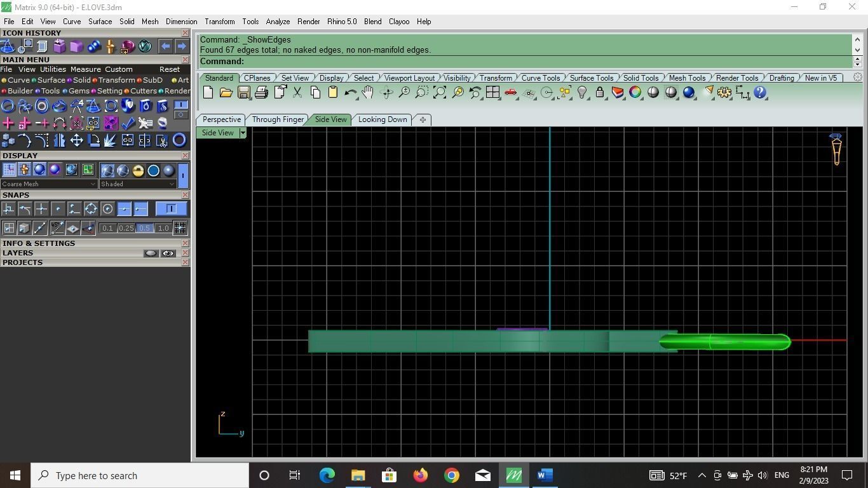Open Microsoft Word from the taskbar
Viewport: 868px width, 488px height.
pyautogui.click(x=545, y=475)
